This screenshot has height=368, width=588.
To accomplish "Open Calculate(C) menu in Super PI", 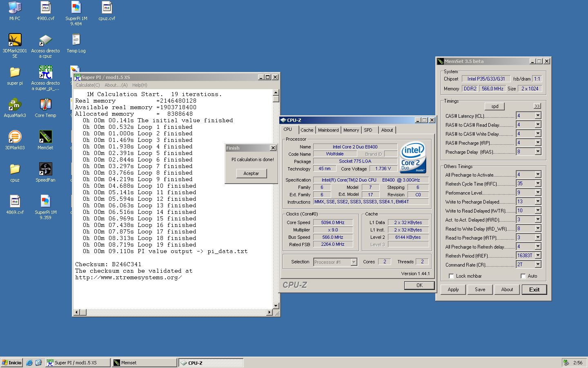I will 88,85.
